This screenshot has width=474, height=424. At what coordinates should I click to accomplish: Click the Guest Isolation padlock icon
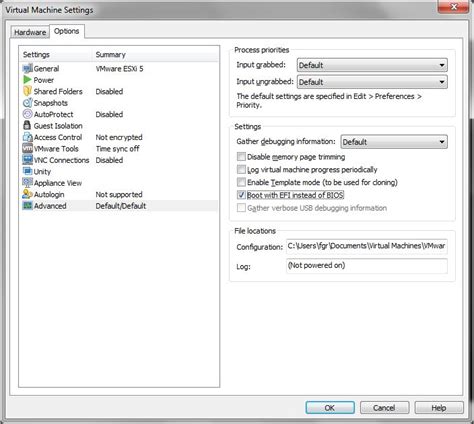coord(27,125)
